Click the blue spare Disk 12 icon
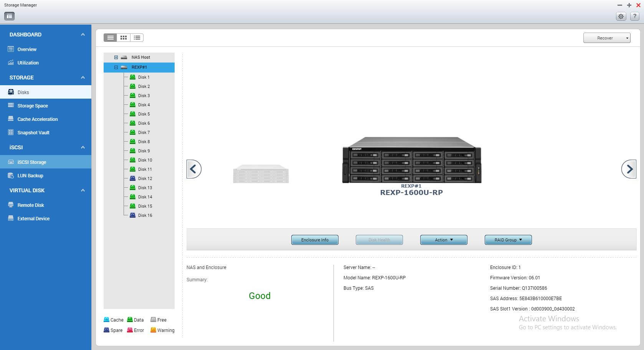The width and height of the screenshot is (644, 350). coord(132,178)
